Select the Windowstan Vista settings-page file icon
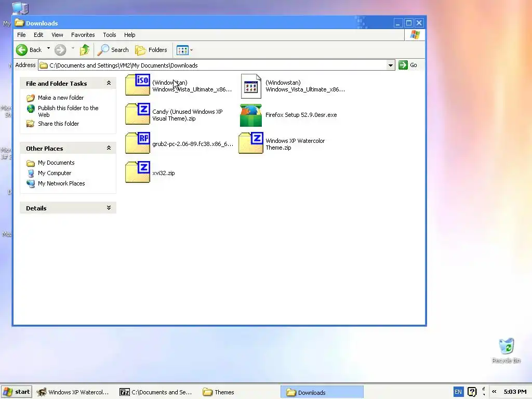 251,86
